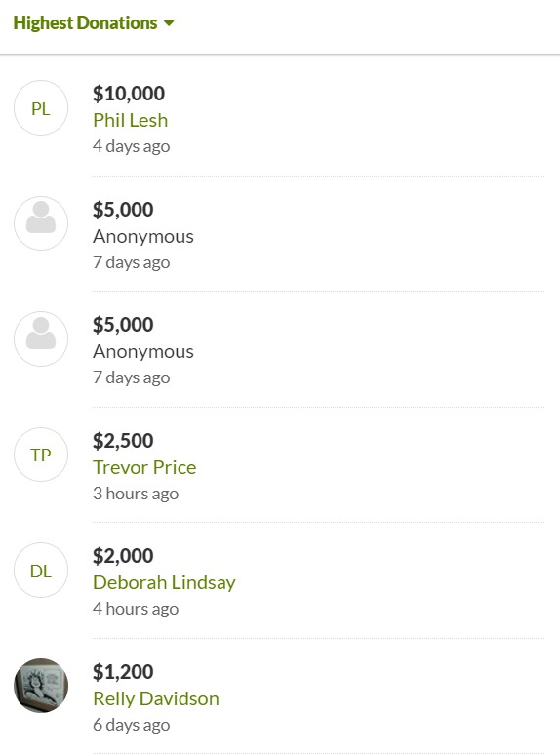This screenshot has width=560, height=754.
Task: Open Relly Davidson's donor profile link
Action: tap(156, 698)
